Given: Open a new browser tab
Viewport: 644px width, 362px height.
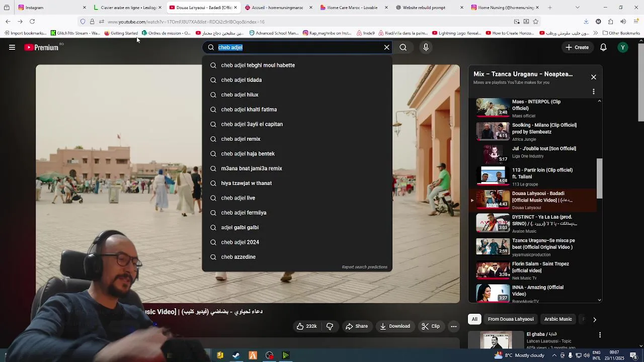Looking at the screenshot, I should coord(550,8).
